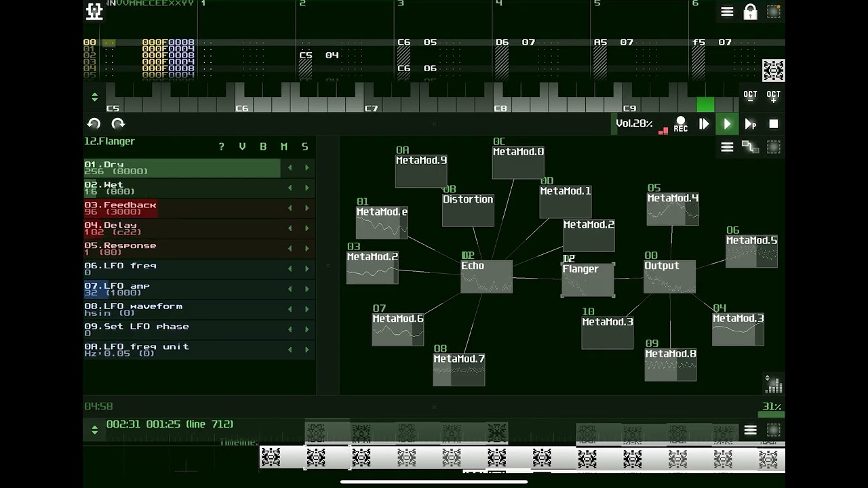Image resolution: width=868 pixels, height=488 pixels.
Task: Click the timeline up/down arrows expander
Action: coord(95,429)
